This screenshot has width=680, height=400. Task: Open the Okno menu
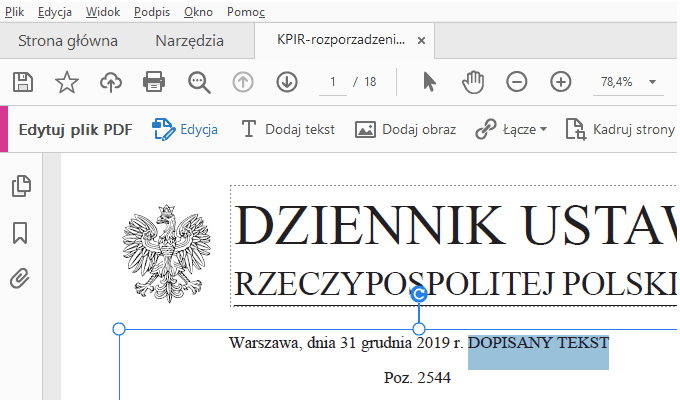point(198,12)
